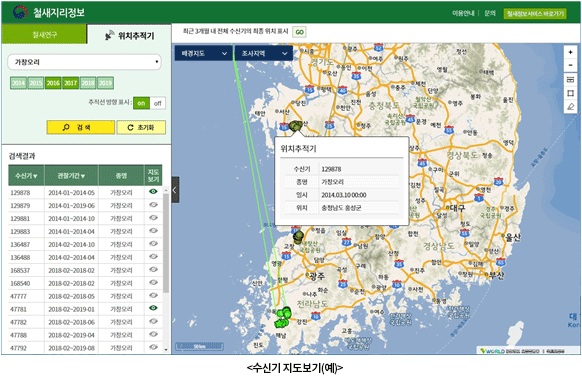Click result row receiver number 129878

tap(20, 193)
